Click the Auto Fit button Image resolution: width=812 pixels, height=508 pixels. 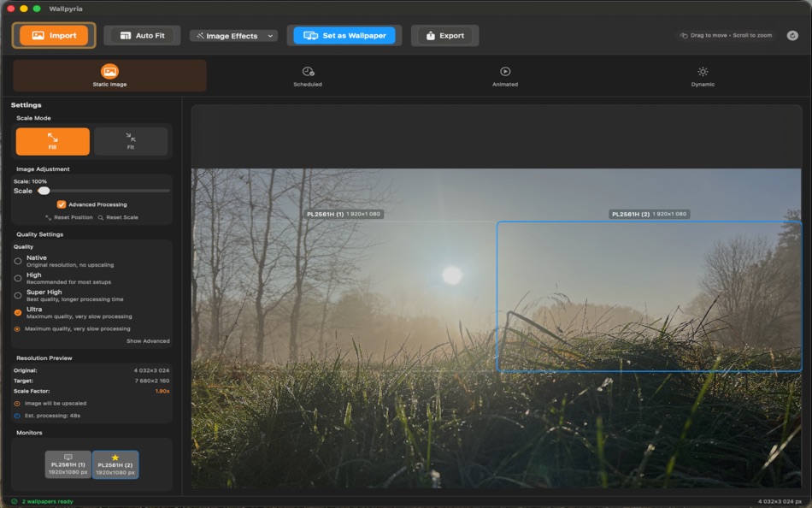click(142, 35)
